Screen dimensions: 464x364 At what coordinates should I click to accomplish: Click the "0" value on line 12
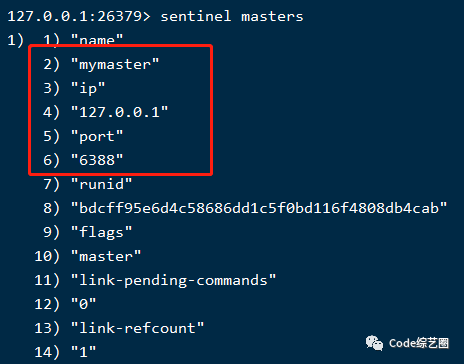click(x=83, y=304)
